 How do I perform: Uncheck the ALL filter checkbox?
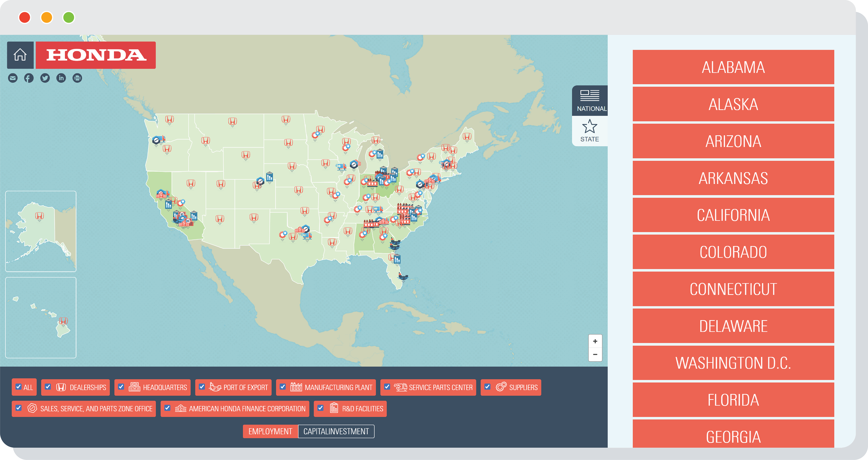pos(19,387)
